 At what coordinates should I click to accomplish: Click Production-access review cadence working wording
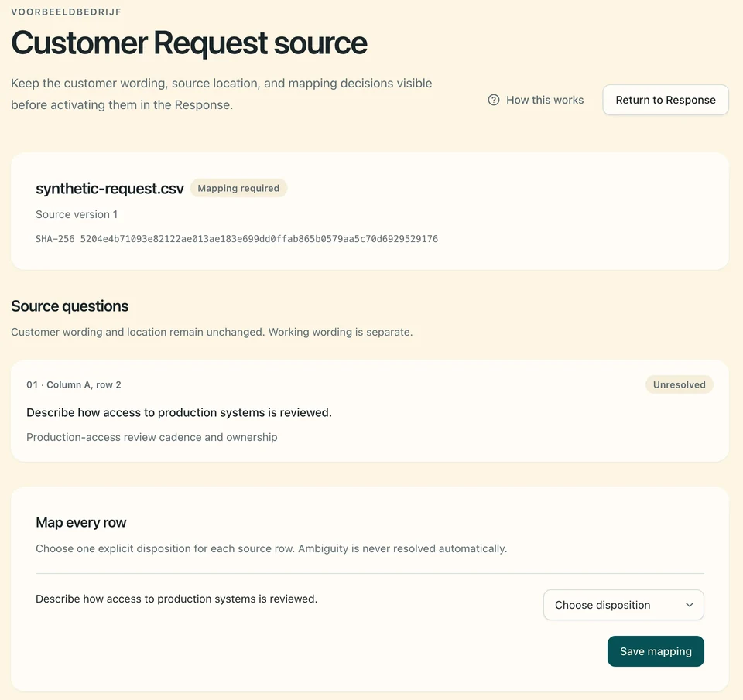[152, 437]
